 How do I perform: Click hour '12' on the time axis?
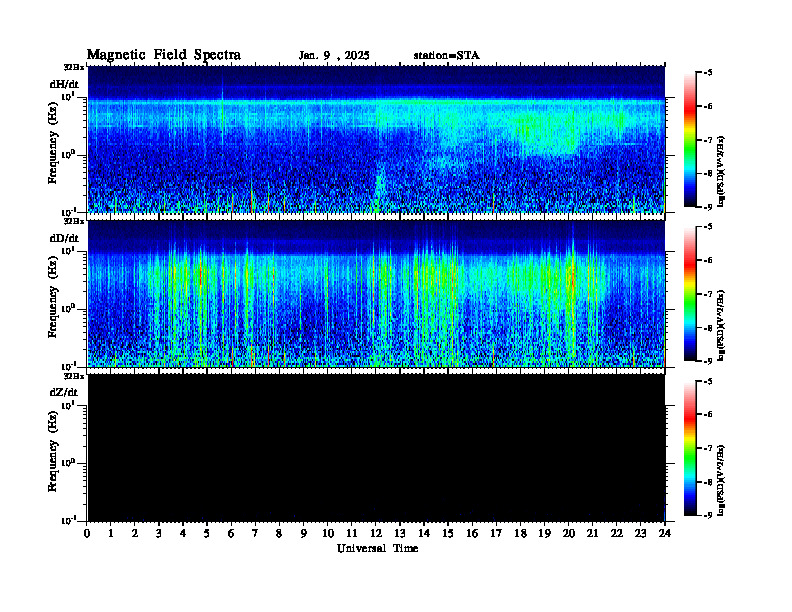coord(376,533)
